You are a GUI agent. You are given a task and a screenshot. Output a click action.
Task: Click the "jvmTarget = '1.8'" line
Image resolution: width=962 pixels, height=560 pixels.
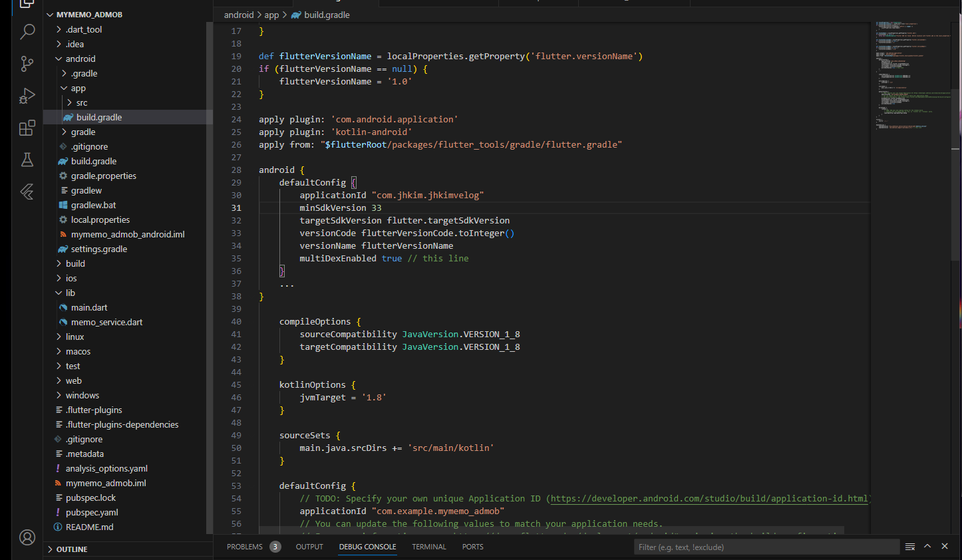click(x=343, y=397)
